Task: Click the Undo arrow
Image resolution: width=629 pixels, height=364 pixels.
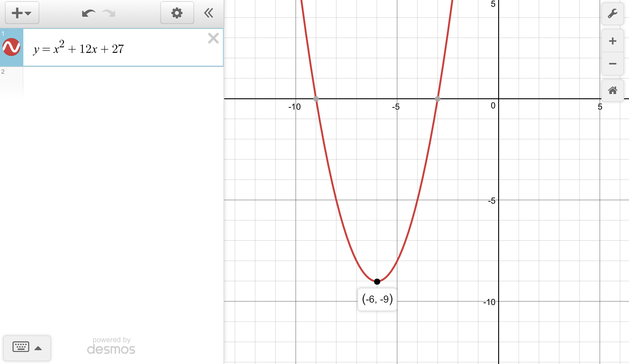Action: click(x=88, y=13)
